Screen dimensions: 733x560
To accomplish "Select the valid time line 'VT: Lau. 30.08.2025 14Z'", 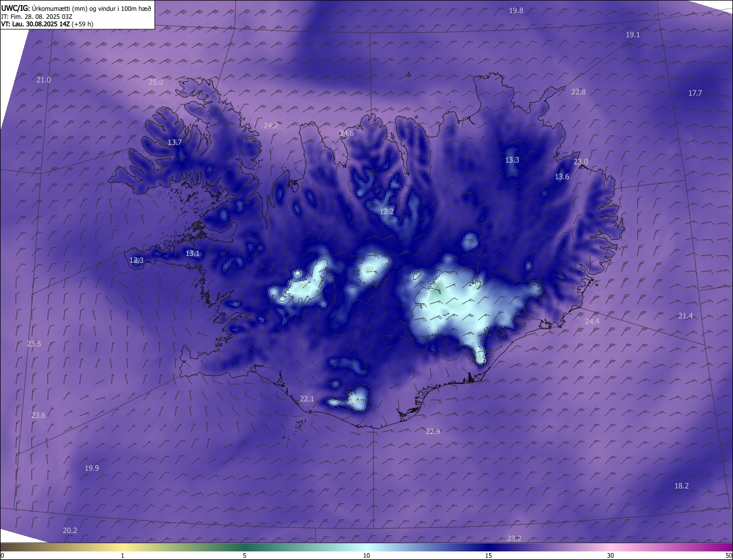I will click(36, 24).
